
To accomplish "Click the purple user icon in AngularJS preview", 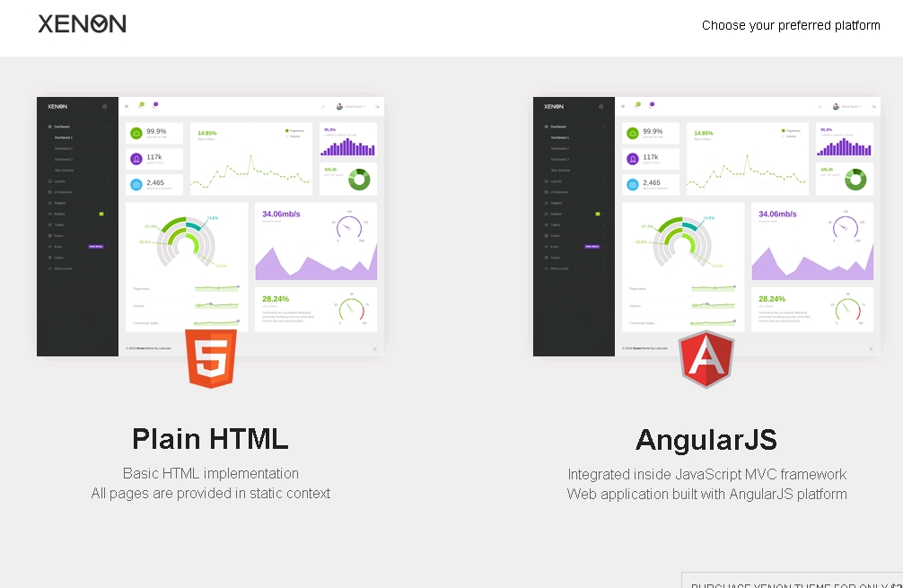I will click(633, 159).
